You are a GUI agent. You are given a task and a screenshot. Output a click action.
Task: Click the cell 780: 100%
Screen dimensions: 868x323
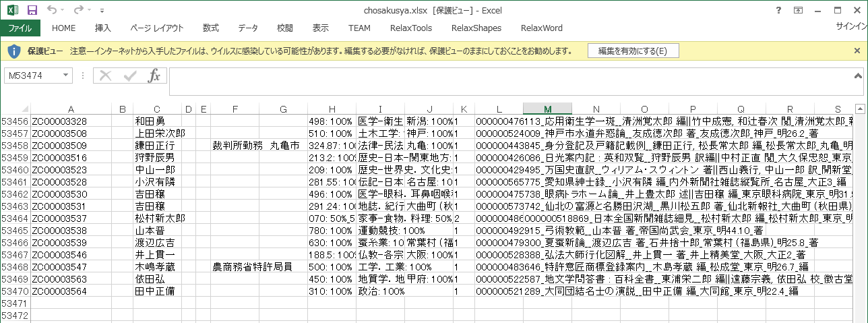coord(332,230)
